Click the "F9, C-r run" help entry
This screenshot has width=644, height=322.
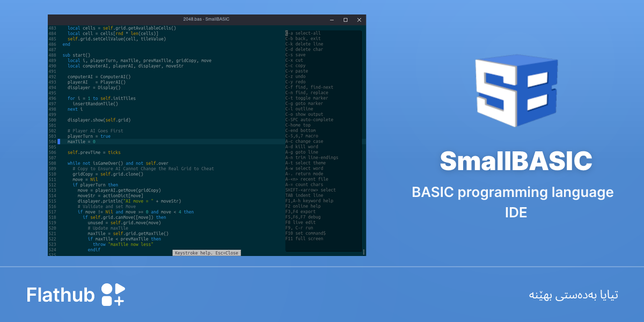coord(299,228)
